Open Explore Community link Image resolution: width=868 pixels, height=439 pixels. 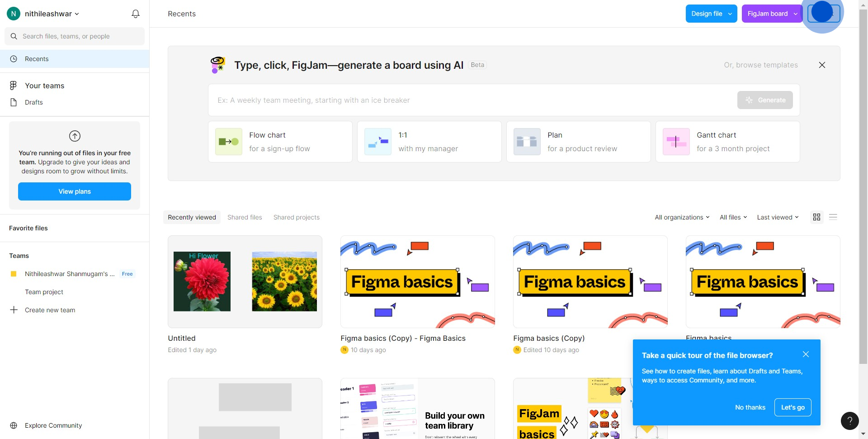pyautogui.click(x=53, y=425)
